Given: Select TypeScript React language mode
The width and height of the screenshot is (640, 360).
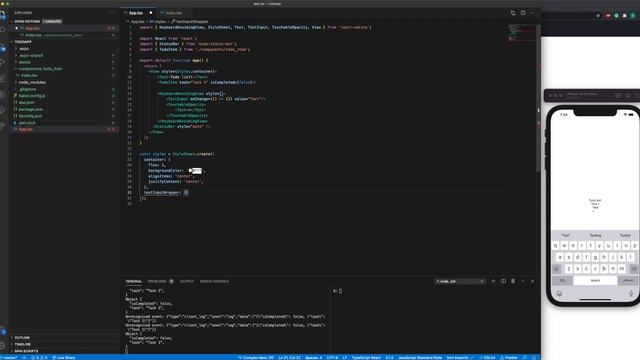Looking at the screenshot, I should pyautogui.click(x=366, y=358).
